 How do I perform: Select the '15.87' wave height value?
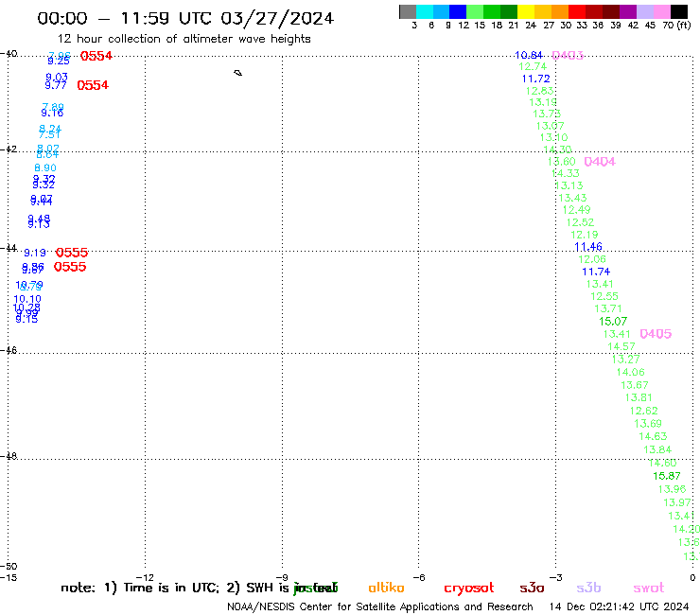tap(667, 476)
